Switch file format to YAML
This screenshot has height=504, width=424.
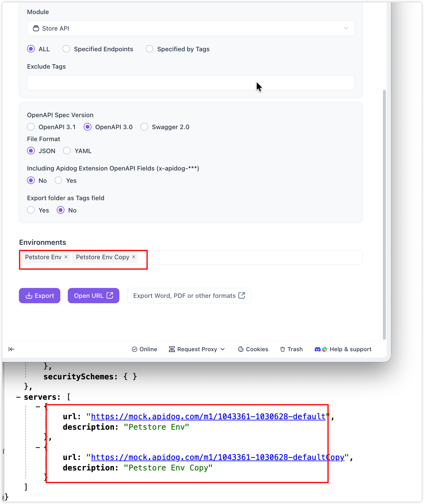pyautogui.click(x=67, y=151)
